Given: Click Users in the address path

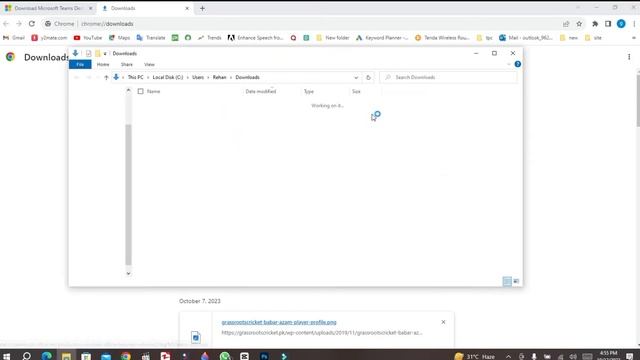Looking at the screenshot, I should pyautogui.click(x=198, y=77).
